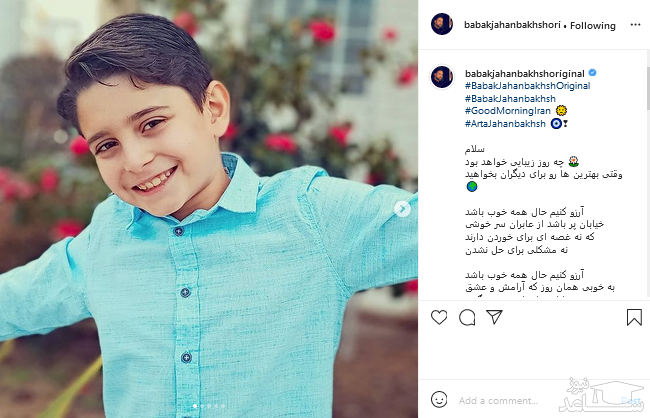650x418 pixels.
Task: Open comments via speech bubble icon
Action: pyautogui.click(x=467, y=318)
